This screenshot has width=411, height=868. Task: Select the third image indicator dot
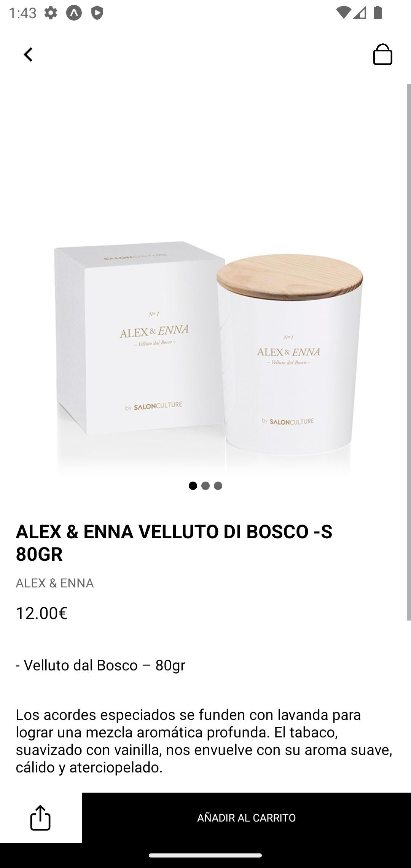tap(218, 486)
